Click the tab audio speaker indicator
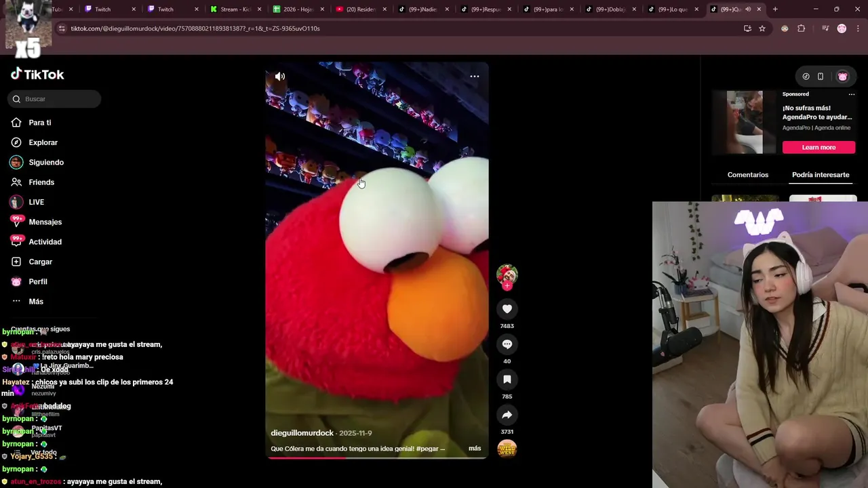This screenshot has height=488, width=868. 748,9
